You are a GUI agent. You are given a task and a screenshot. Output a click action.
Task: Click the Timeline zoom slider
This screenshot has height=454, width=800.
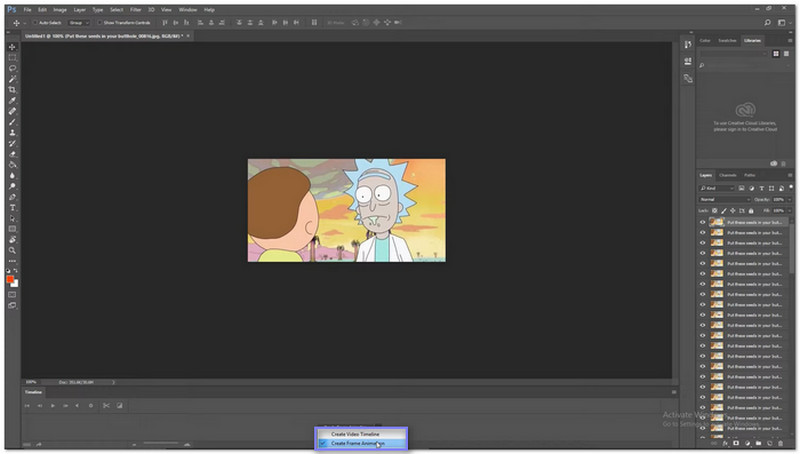[x=161, y=444]
